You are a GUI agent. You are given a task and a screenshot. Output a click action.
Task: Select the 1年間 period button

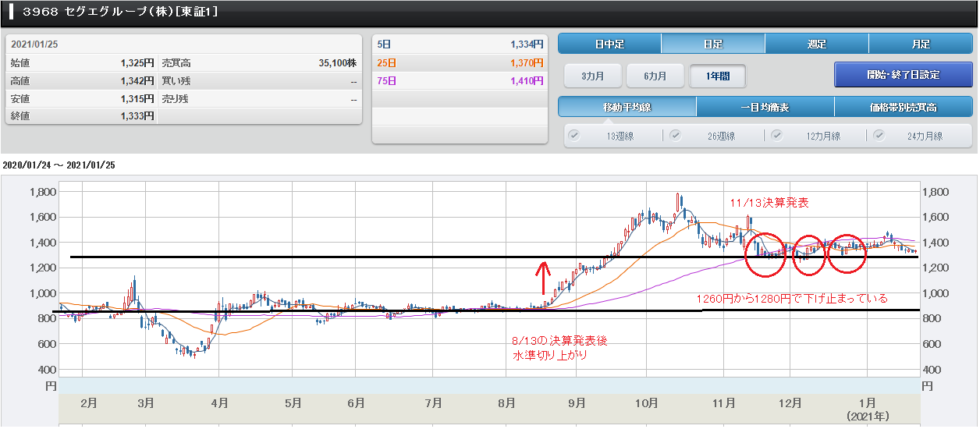pos(717,76)
